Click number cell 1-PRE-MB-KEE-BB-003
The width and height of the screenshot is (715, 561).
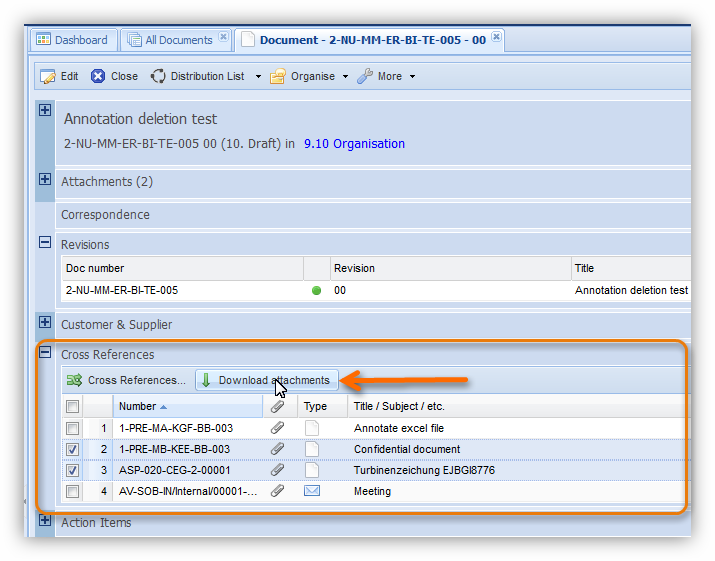coord(175,449)
